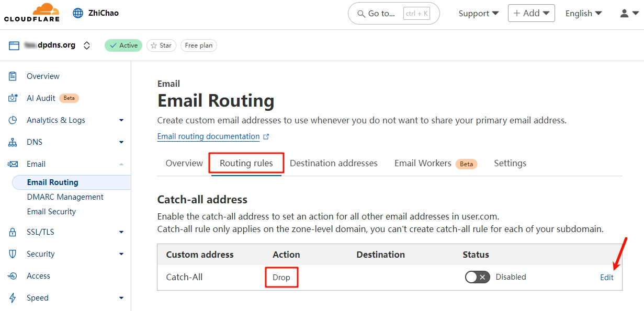Screen dimensions: 644x311
Task: Star this domain with the Star button
Action: (161, 45)
